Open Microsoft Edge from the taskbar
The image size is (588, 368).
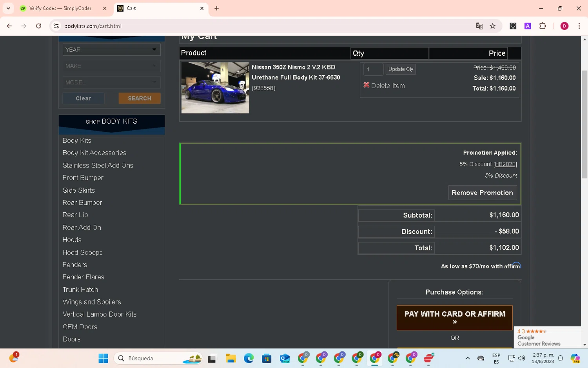(249, 358)
